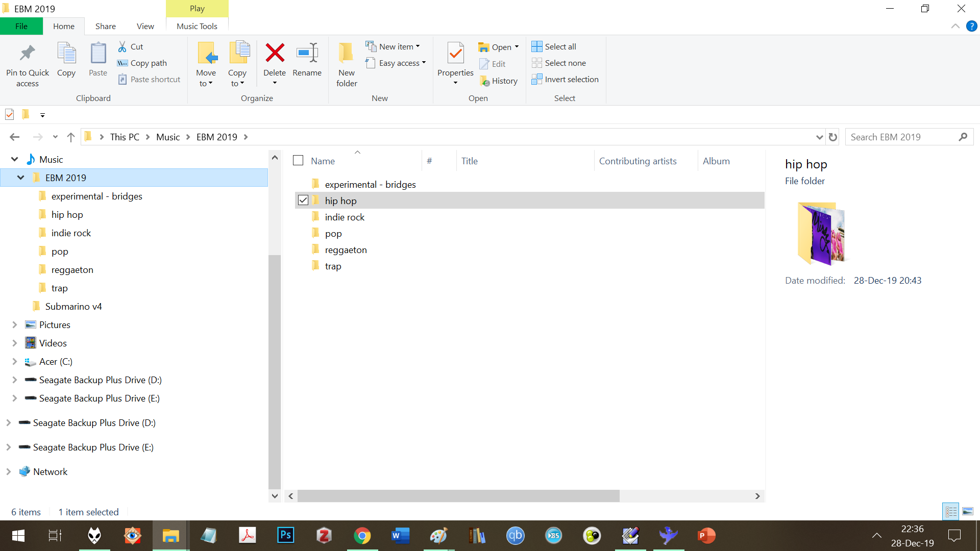Click the red Delete icon
The width and height of the screenshot is (980, 551).
click(x=275, y=53)
